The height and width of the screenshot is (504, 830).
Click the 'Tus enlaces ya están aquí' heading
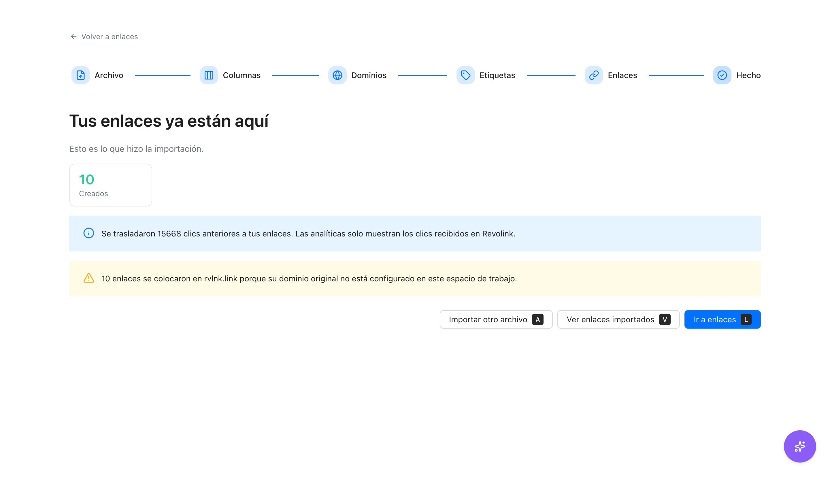[169, 121]
